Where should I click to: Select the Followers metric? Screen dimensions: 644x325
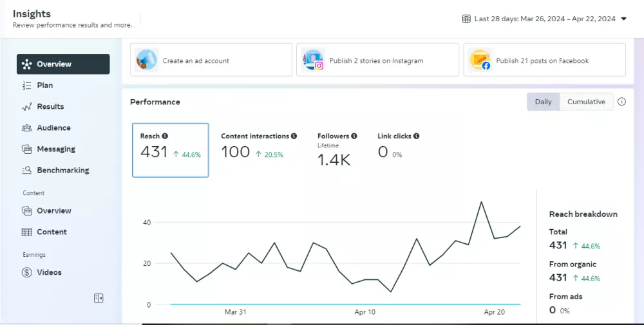[x=337, y=150]
